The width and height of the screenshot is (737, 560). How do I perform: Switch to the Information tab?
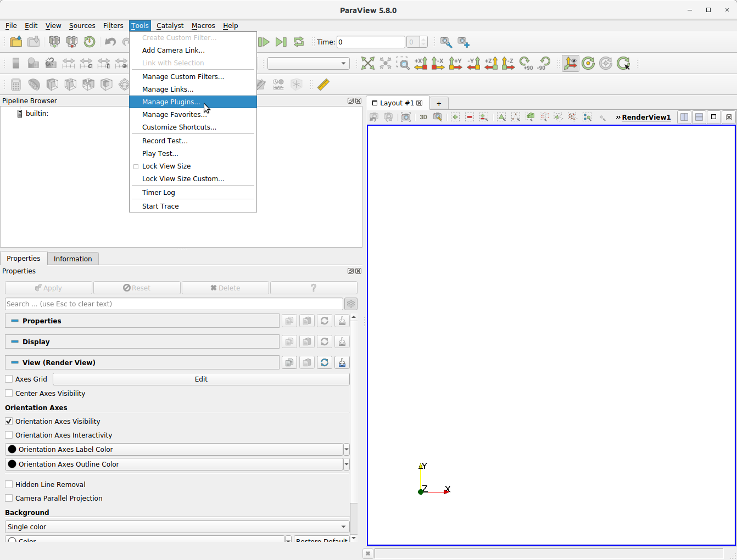(72, 259)
